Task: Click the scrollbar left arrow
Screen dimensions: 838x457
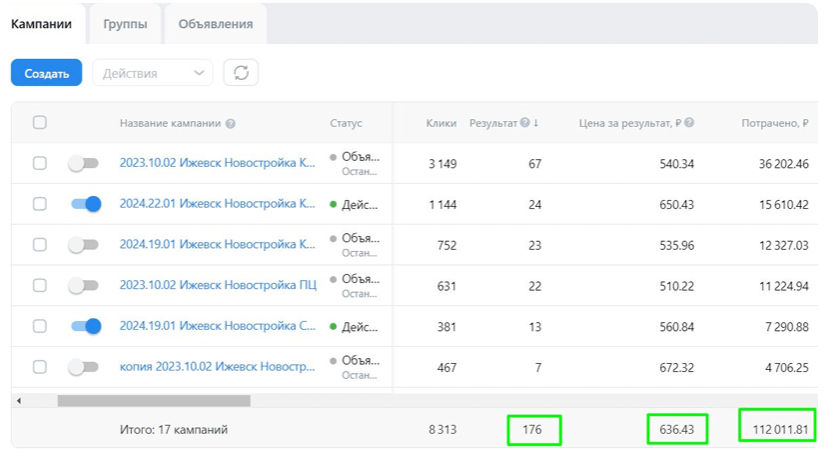Action: pyautogui.click(x=19, y=400)
